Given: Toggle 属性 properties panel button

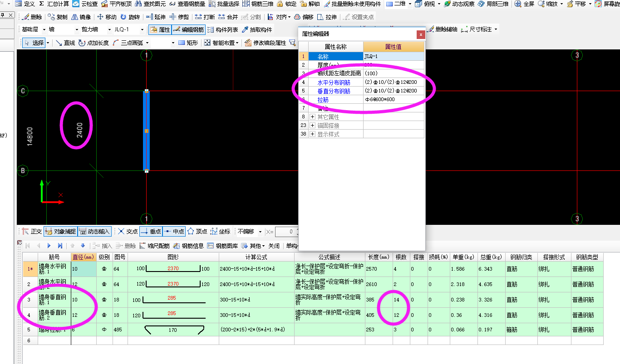Looking at the screenshot, I should [x=160, y=30].
